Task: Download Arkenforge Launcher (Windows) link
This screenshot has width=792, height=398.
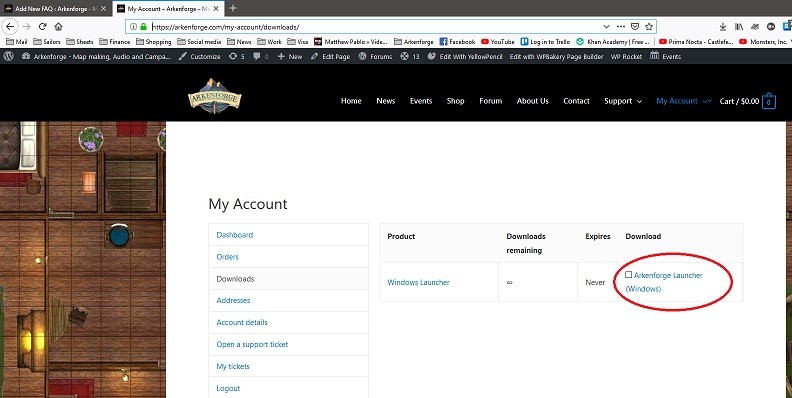Action: 664,282
